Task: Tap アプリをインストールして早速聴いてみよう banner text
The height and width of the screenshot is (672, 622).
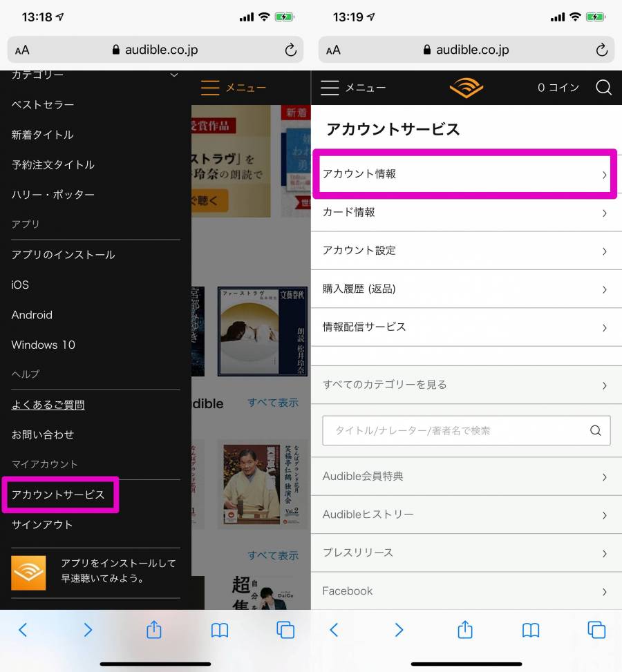Action: (x=118, y=570)
